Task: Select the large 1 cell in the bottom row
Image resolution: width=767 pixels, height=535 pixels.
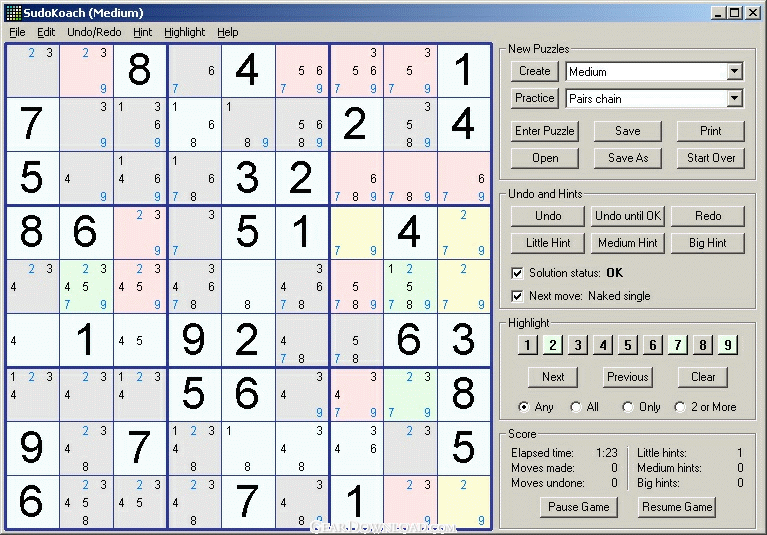Action: click(x=357, y=502)
